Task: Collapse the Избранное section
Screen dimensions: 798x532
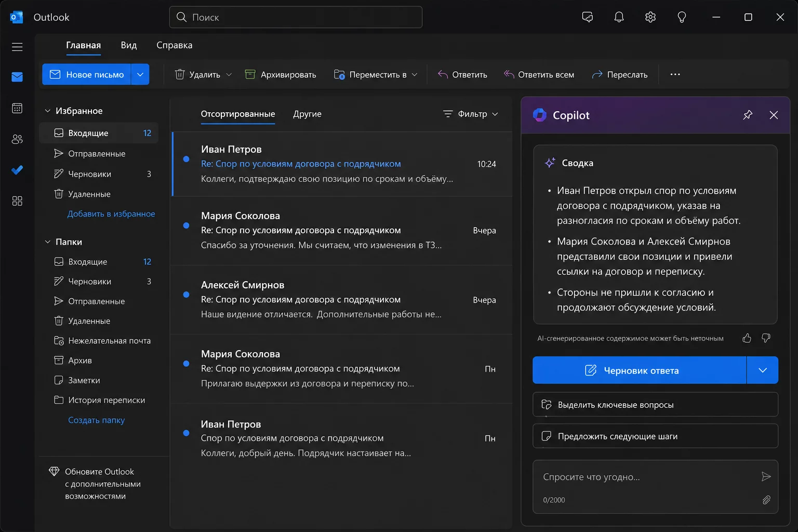Action: (x=48, y=111)
